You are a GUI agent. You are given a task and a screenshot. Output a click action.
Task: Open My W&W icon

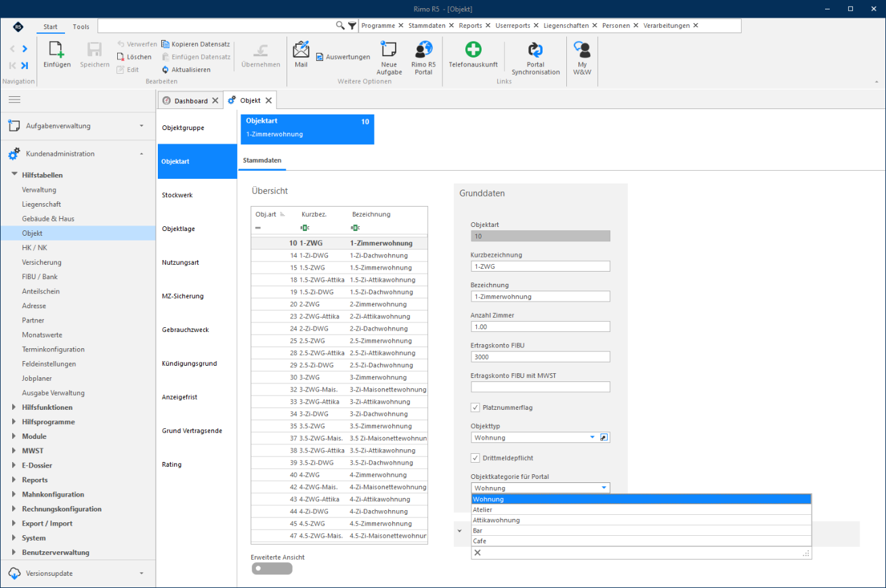click(582, 49)
